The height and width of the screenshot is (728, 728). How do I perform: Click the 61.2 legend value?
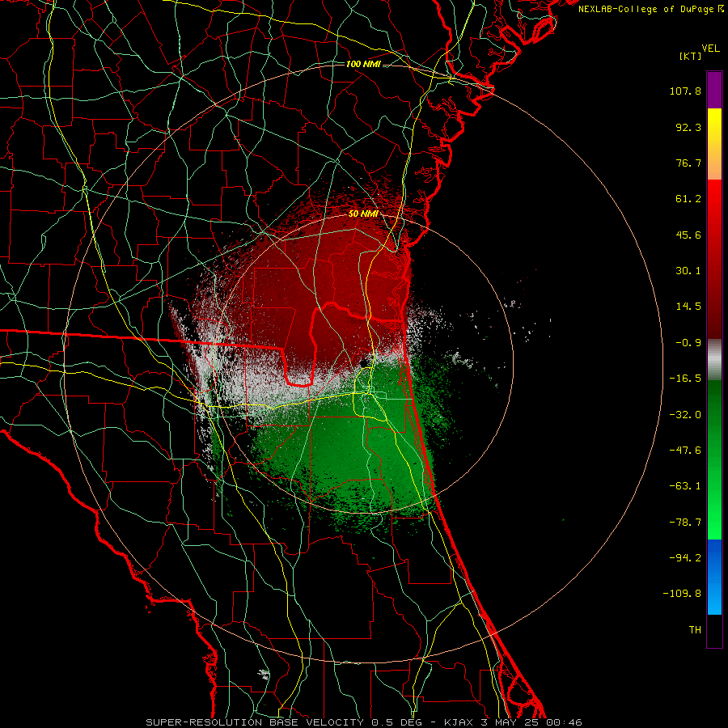click(688, 199)
